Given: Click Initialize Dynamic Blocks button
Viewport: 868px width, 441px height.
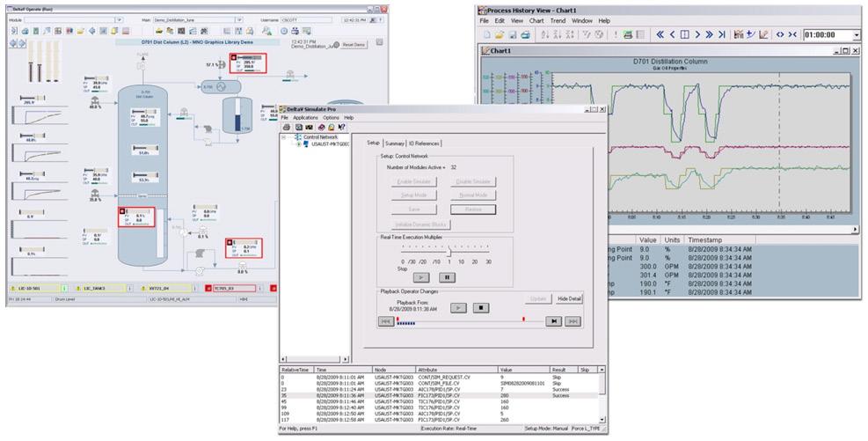Looking at the screenshot, I should [421, 224].
